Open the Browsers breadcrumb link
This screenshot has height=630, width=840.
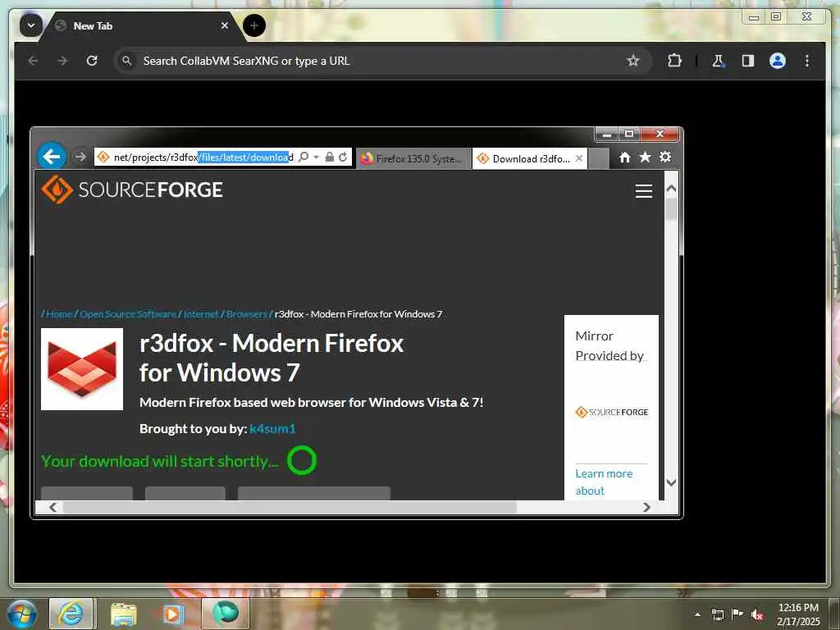point(246,314)
